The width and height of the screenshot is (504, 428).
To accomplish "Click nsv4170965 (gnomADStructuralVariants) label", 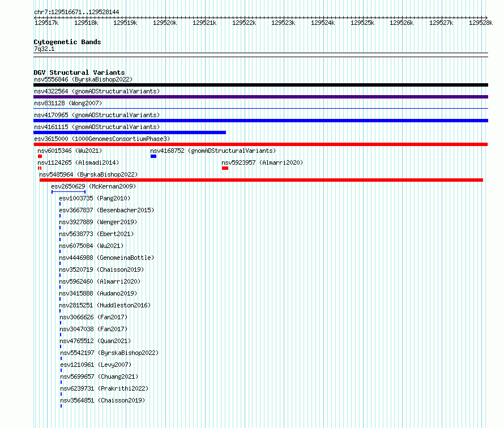I will click(x=97, y=115).
